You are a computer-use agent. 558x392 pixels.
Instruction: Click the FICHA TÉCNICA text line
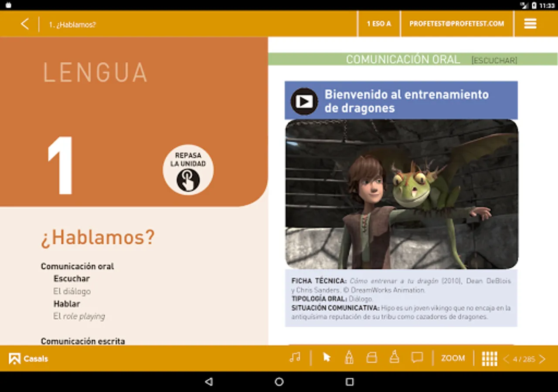(x=401, y=285)
